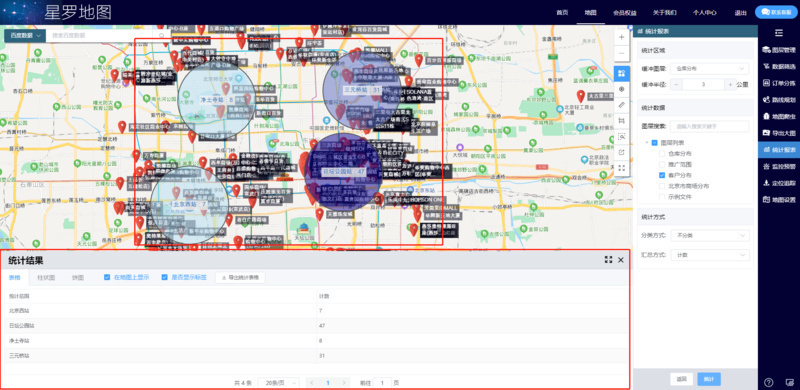Click the help question mark icon
This screenshot has height=390, width=800.
coord(769,382)
